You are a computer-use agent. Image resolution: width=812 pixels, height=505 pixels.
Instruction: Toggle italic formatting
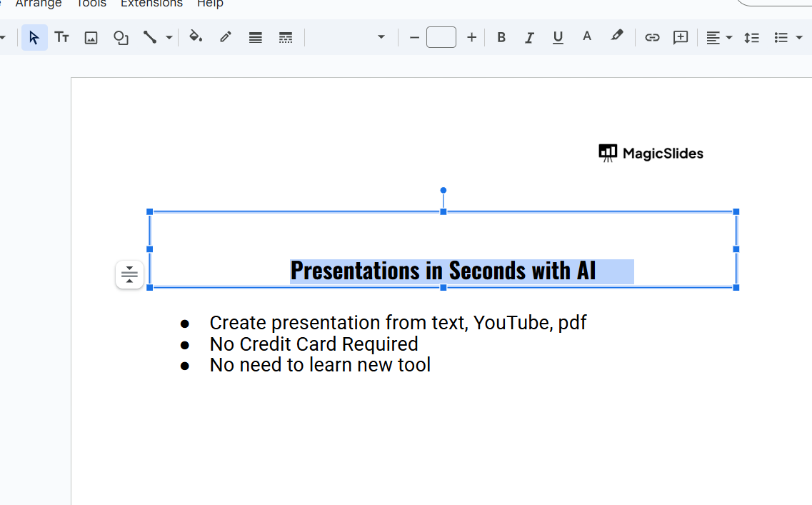pyautogui.click(x=529, y=38)
